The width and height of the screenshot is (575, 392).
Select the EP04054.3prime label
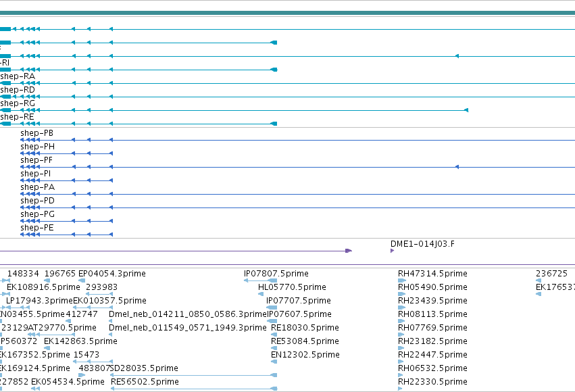coord(112,274)
